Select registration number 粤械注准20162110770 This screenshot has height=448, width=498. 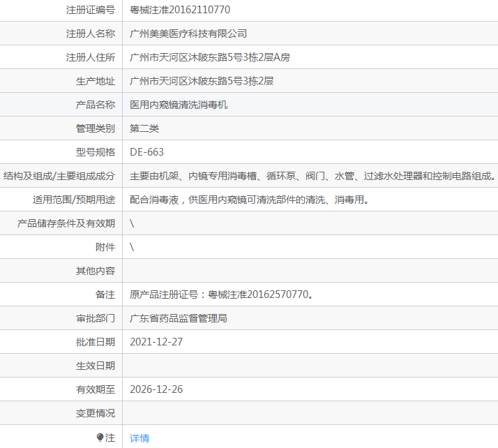[x=180, y=10]
